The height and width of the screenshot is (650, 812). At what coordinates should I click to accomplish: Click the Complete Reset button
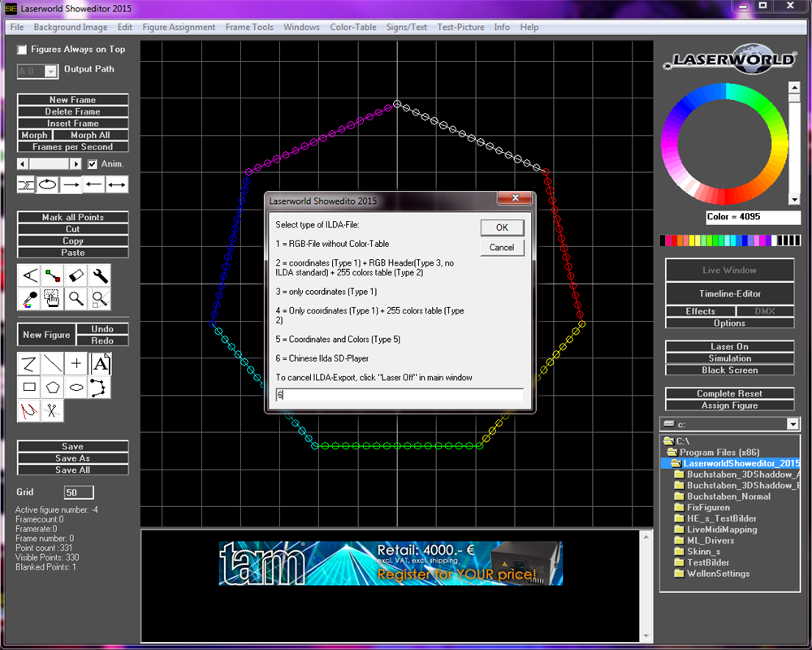click(x=730, y=393)
